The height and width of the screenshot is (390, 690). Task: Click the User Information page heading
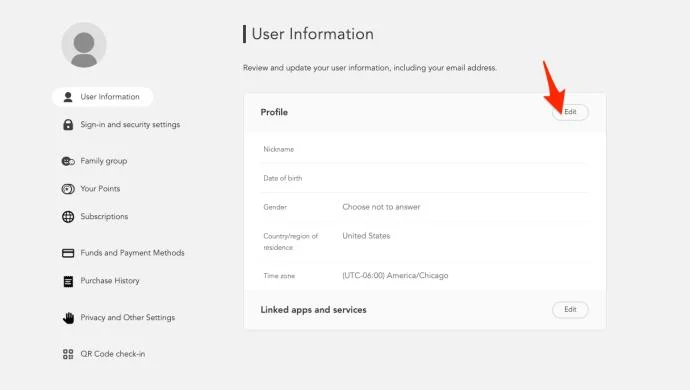[x=312, y=34]
